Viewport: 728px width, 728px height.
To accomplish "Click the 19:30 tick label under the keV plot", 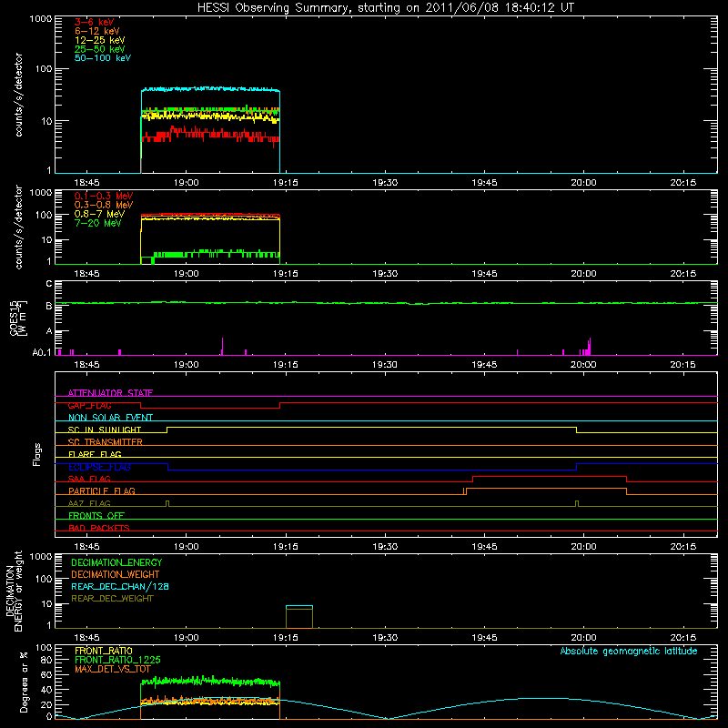I will point(384,183).
